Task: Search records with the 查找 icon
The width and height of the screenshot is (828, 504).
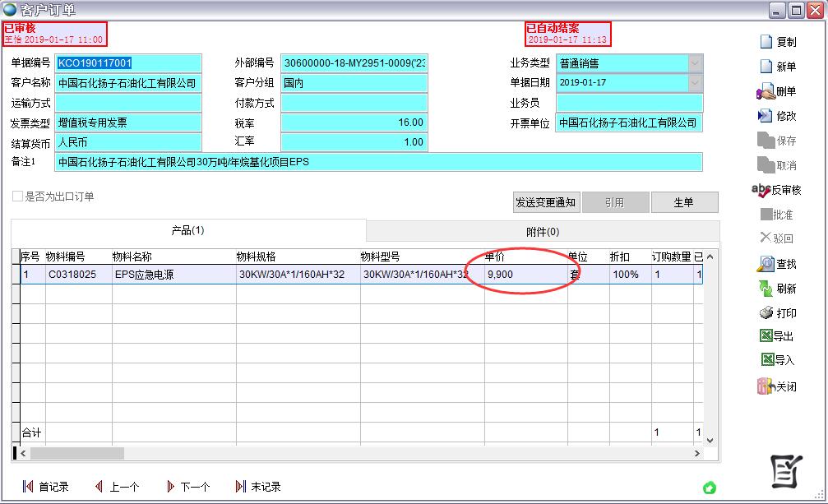Action: coord(778,264)
